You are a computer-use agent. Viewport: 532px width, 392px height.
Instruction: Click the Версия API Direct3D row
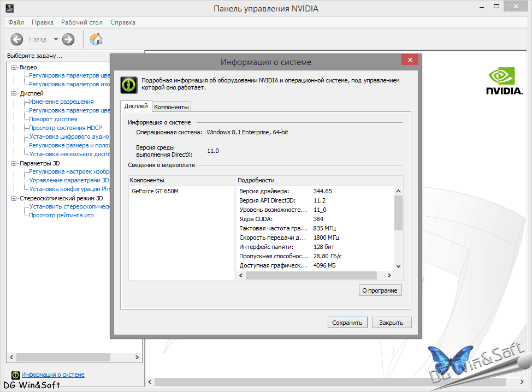[316, 200]
